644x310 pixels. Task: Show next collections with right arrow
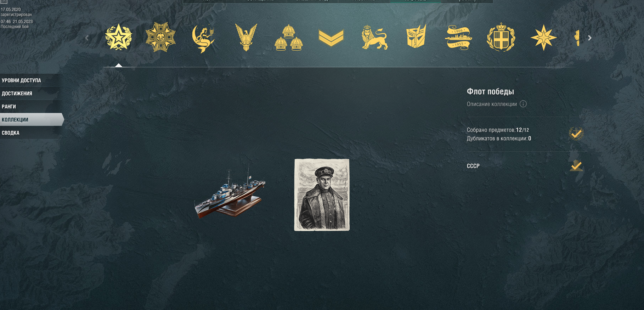tap(589, 38)
